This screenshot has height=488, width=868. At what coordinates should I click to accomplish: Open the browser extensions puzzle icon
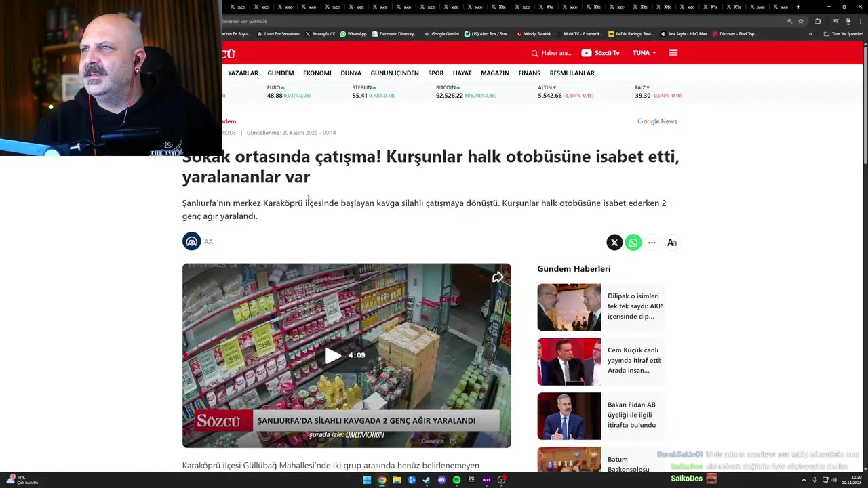pyautogui.click(x=818, y=21)
